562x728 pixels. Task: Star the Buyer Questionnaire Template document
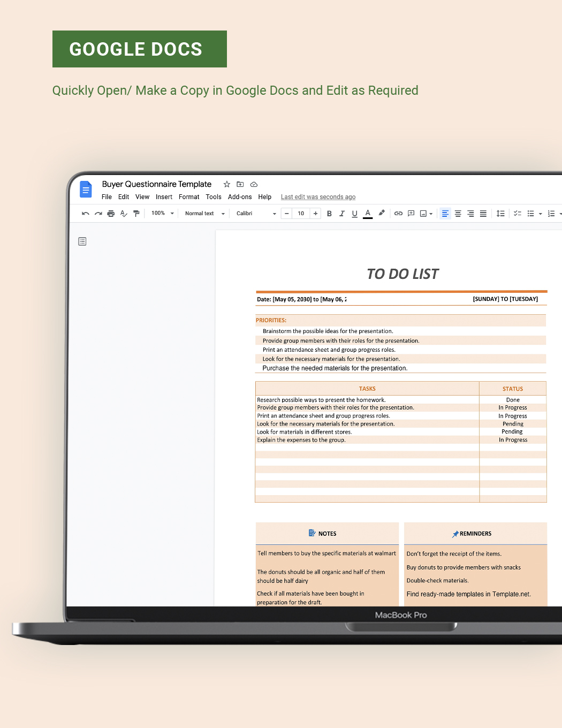(226, 184)
